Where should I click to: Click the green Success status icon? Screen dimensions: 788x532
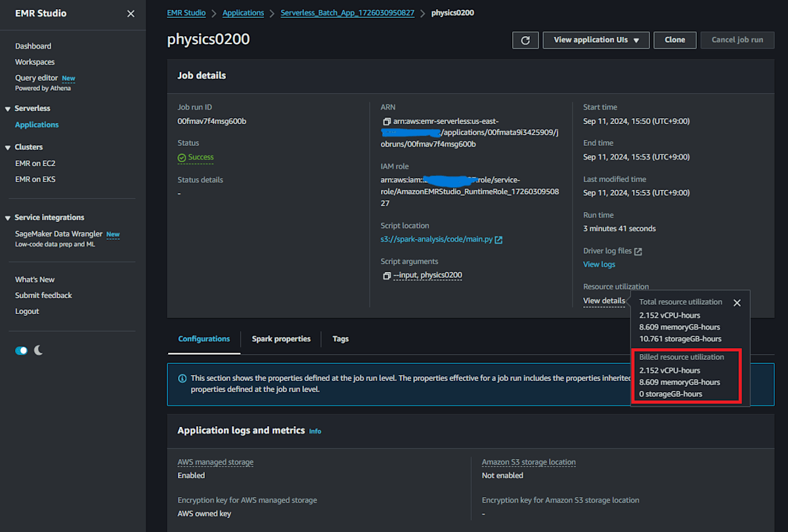182,158
